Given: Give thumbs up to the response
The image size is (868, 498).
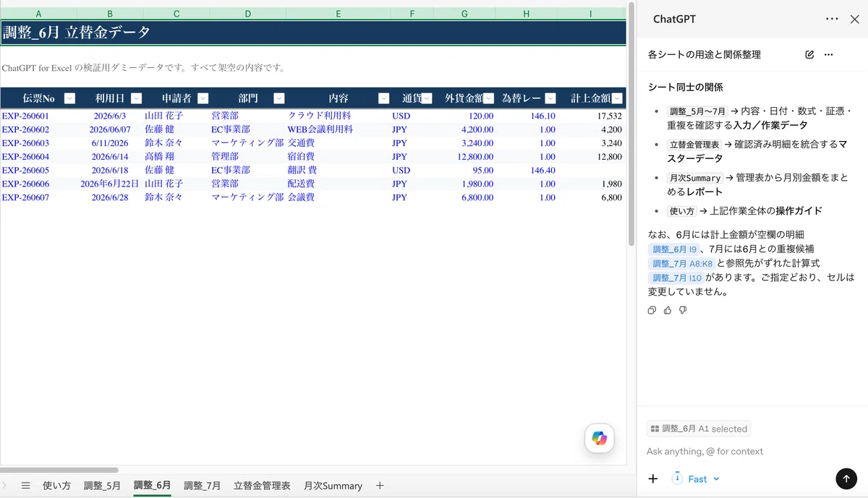Looking at the screenshot, I should 668,310.
